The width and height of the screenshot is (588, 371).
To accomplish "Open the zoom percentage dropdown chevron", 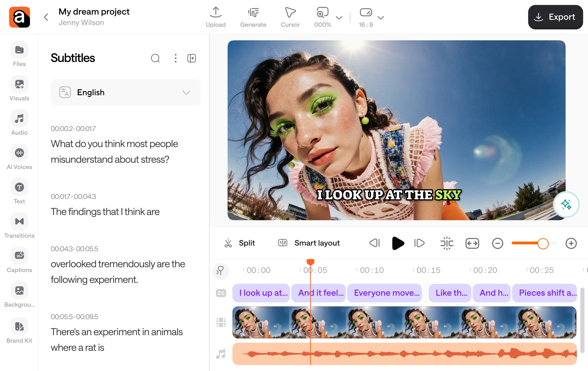I will (x=339, y=18).
